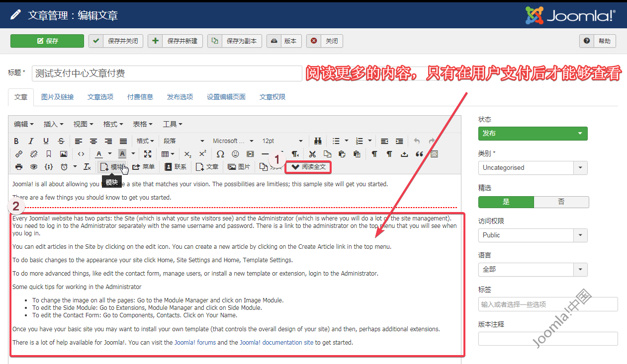627x364 pixels.
Task: Set Featured to 否 (no)
Action: 561,202
